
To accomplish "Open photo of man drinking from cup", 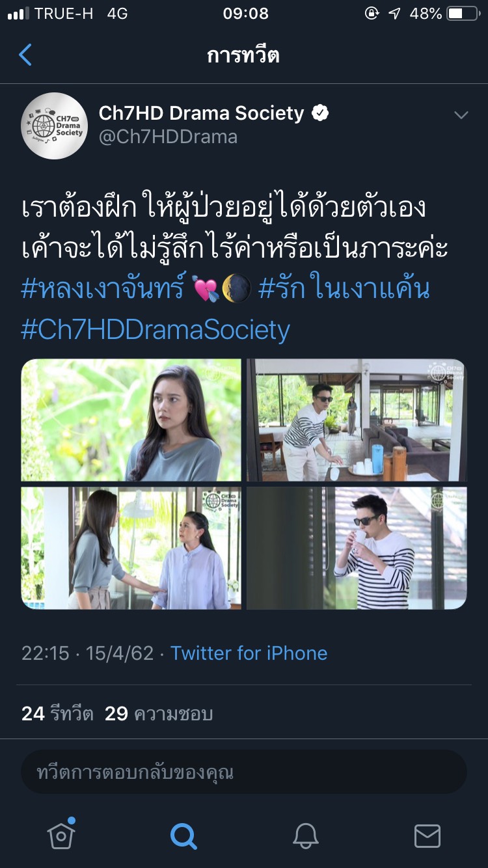I will point(357,548).
